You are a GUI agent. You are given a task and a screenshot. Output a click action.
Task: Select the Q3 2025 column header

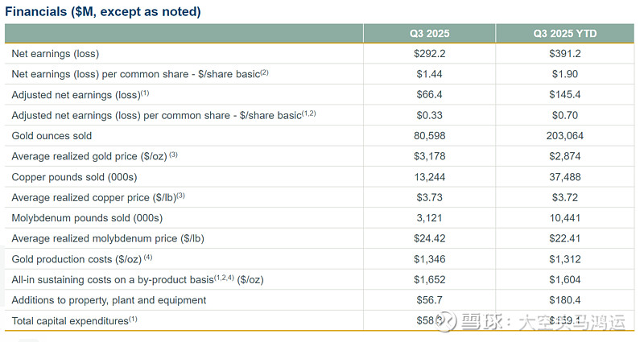click(429, 33)
